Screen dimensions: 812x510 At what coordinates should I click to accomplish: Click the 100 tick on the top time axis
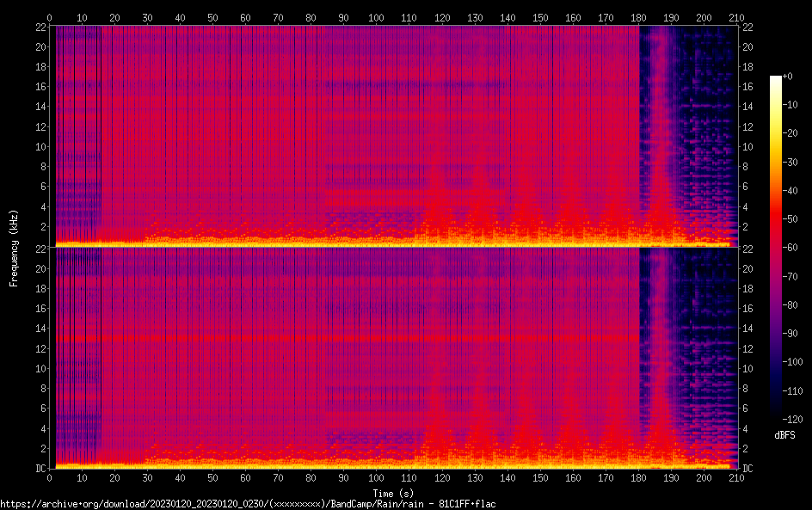(377, 17)
